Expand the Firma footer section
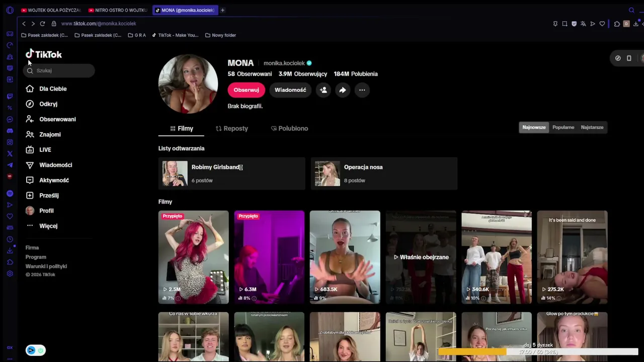The width and height of the screenshot is (644, 362). pos(32,247)
